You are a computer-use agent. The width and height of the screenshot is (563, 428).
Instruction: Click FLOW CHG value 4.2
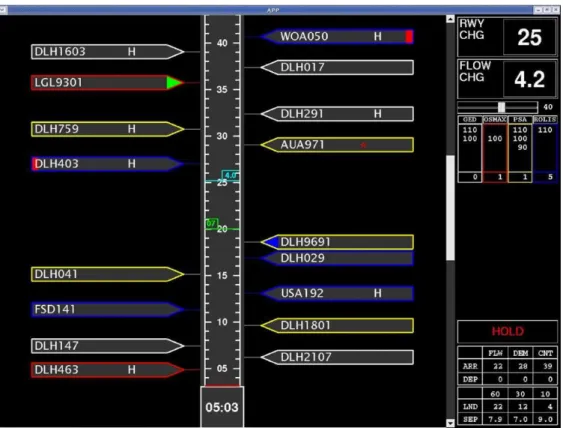[530, 79]
